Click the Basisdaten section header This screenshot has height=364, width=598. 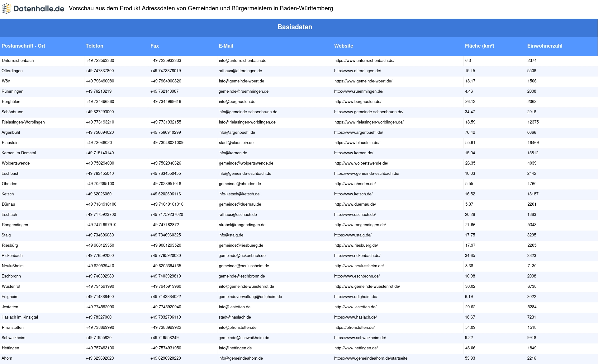click(295, 27)
